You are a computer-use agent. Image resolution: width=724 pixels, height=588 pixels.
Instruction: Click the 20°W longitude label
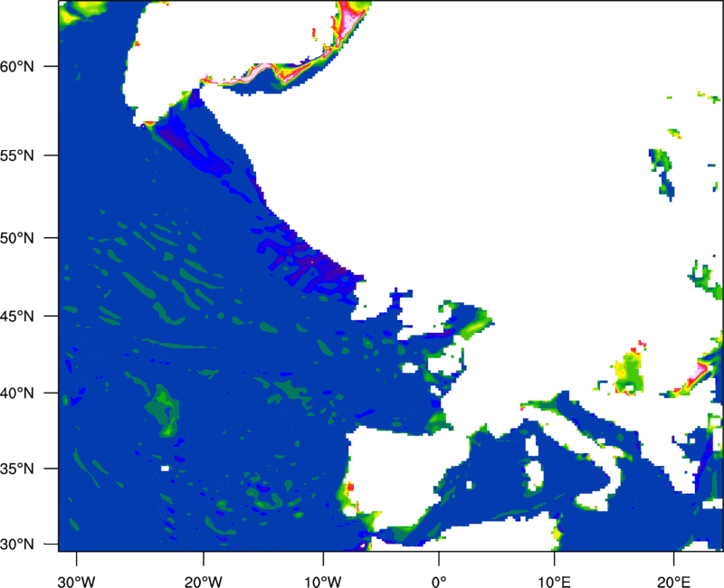[203, 582]
